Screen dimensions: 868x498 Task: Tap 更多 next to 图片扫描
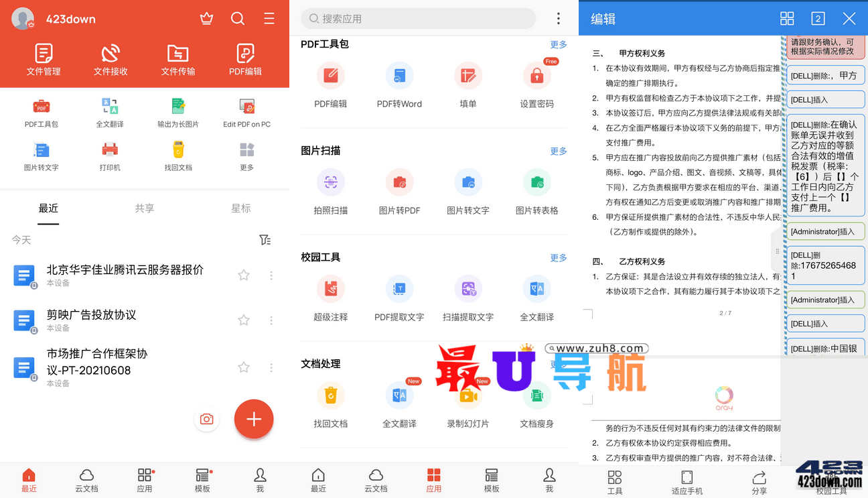[x=559, y=151]
